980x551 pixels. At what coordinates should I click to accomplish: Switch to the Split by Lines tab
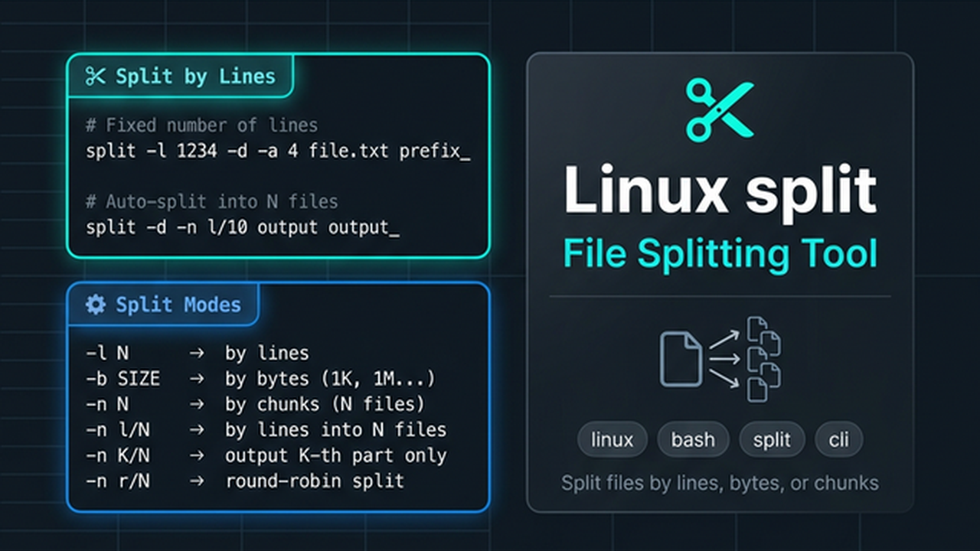coord(181,76)
